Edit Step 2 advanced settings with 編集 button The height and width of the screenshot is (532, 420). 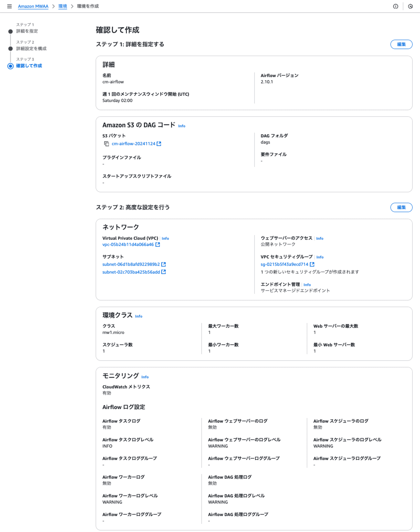(401, 207)
